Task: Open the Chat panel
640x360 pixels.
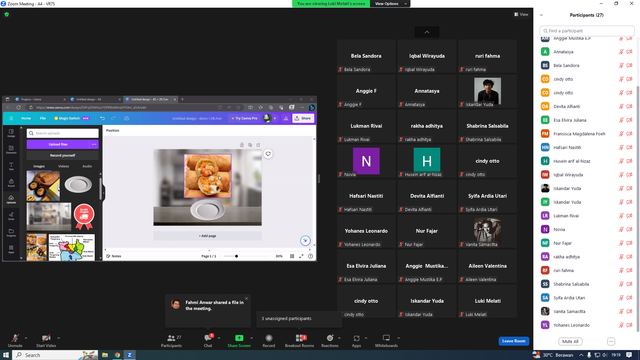Action: point(208,340)
